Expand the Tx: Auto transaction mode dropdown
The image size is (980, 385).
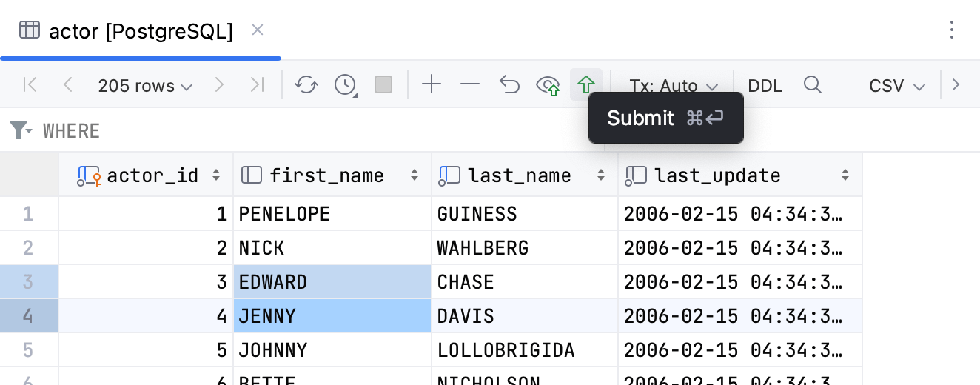674,86
